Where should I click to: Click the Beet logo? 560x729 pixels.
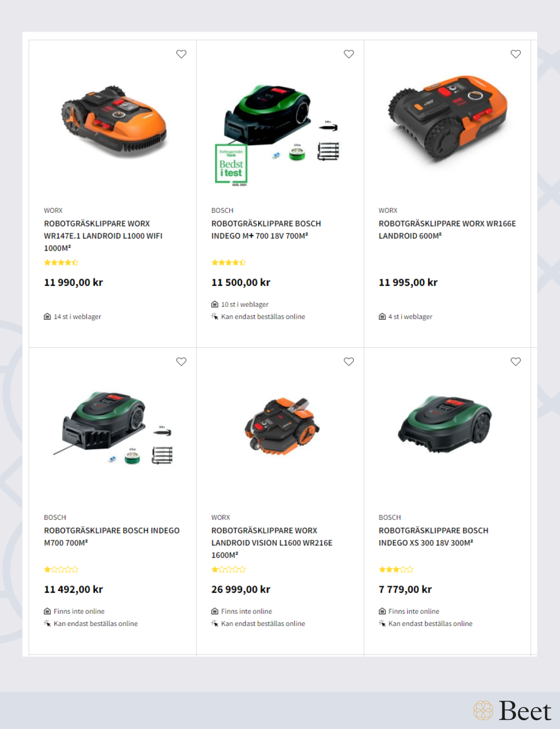coord(512,711)
